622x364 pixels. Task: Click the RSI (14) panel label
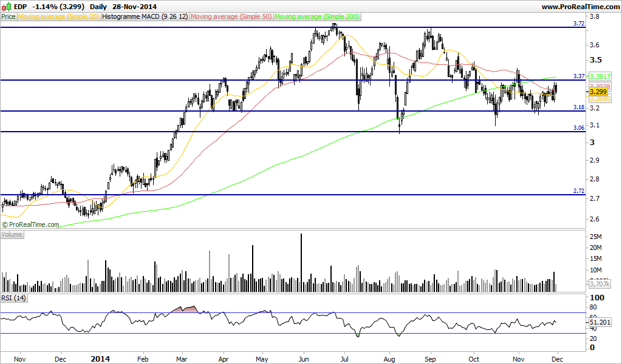[x=13, y=298]
